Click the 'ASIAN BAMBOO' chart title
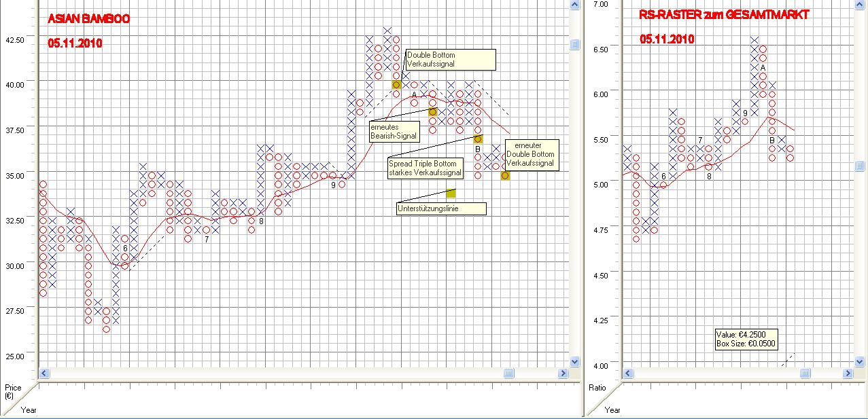 pos(88,19)
